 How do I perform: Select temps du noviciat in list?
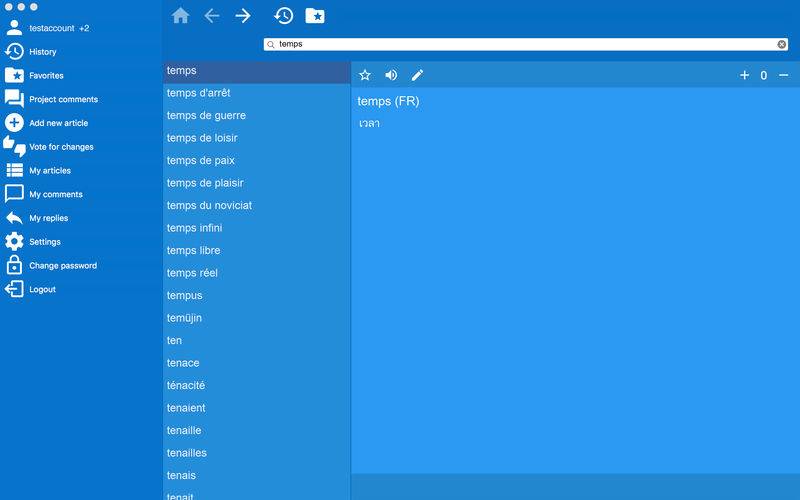257,205
